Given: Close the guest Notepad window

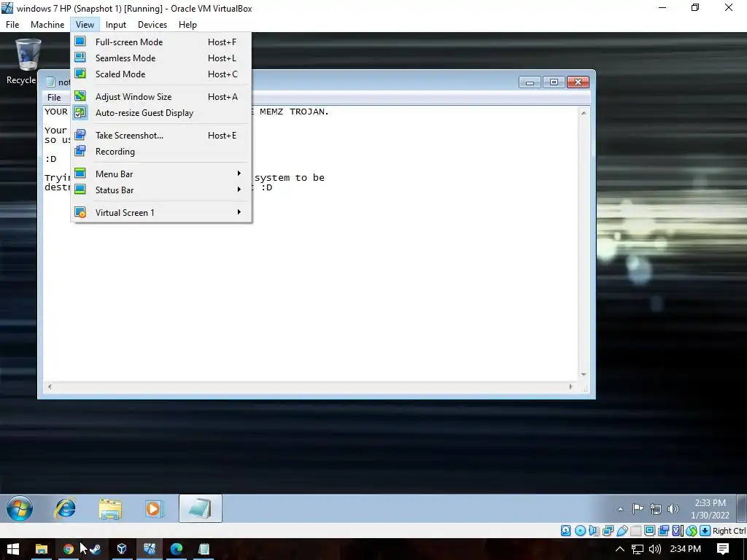Looking at the screenshot, I should [x=578, y=82].
